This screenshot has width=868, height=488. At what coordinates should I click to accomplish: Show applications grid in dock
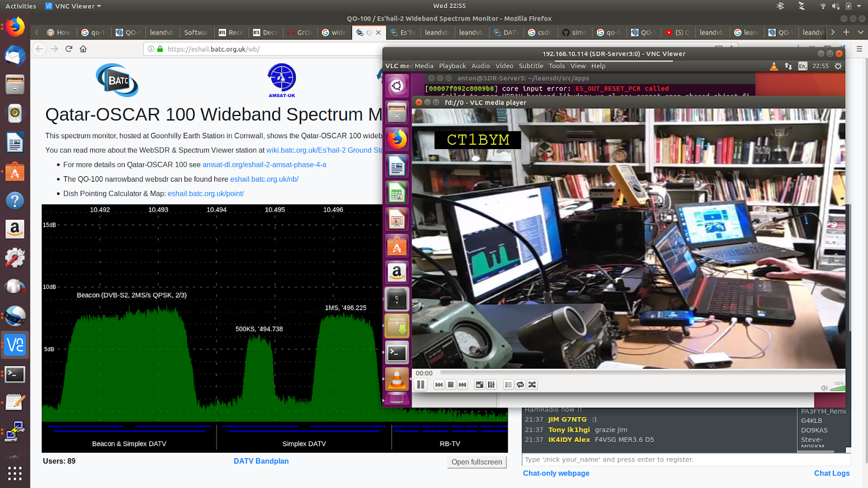pos(15,473)
